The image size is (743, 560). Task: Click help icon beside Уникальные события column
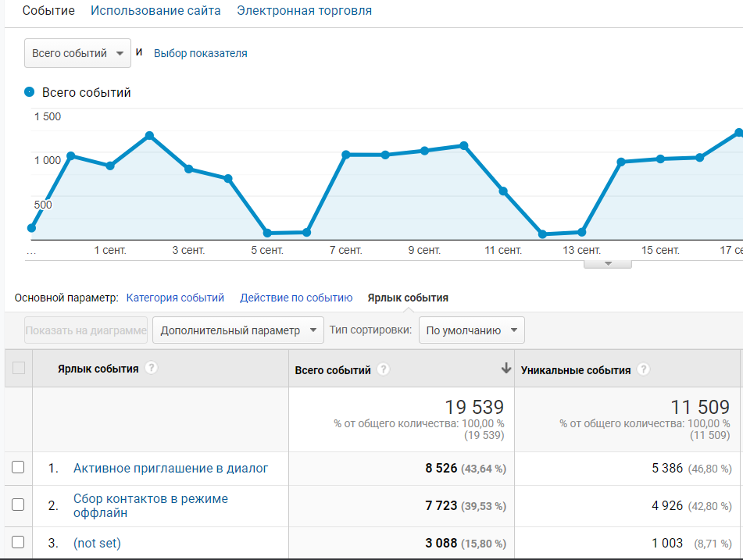click(643, 370)
